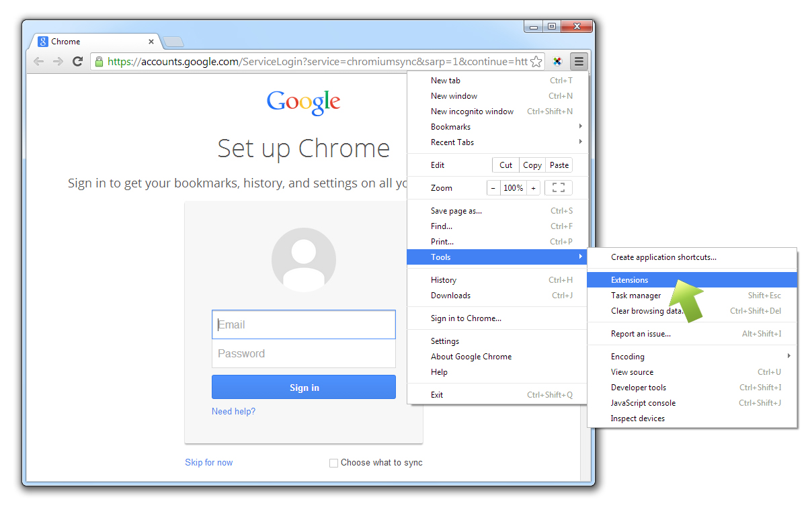Click the "Set up Chrome" heading text
Screen dimensions: 812x532
click(304, 148)
